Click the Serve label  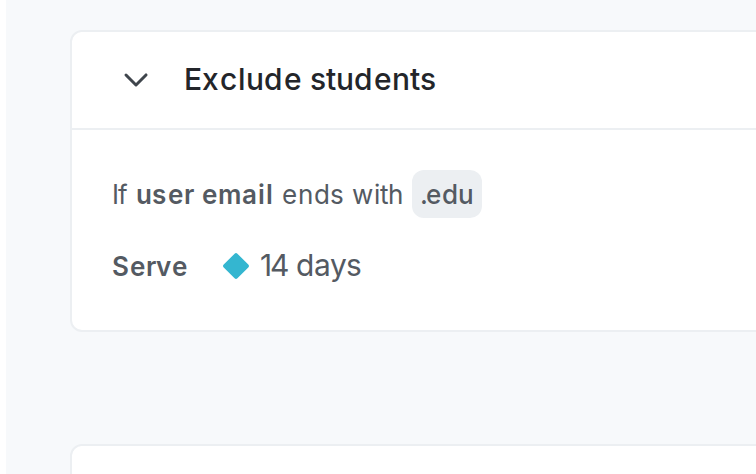coord(150,267)
